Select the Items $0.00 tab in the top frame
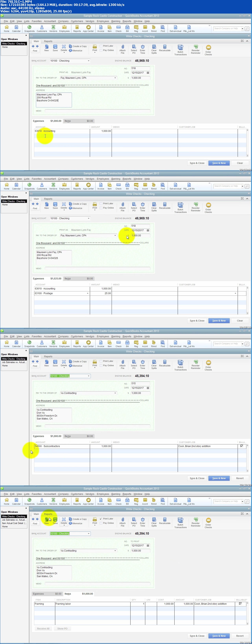 [79, 121]
